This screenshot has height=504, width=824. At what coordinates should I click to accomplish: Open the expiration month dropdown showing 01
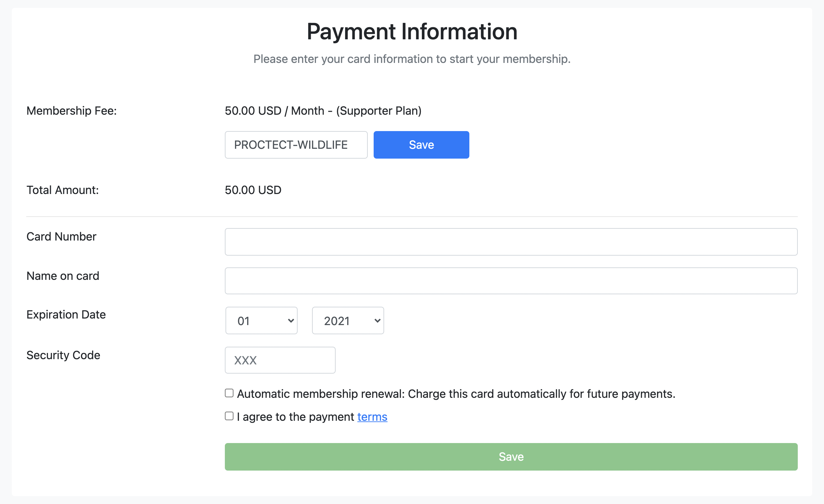[261, 321]
